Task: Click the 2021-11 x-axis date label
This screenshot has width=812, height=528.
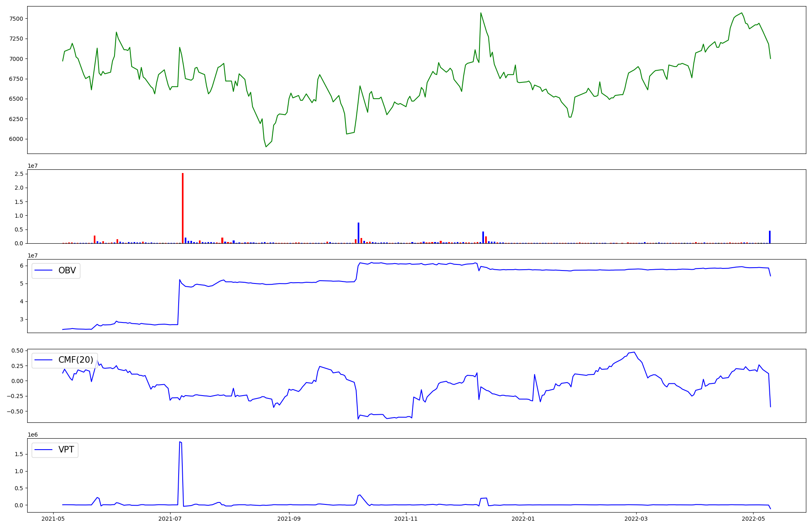Action: (406, 519)
